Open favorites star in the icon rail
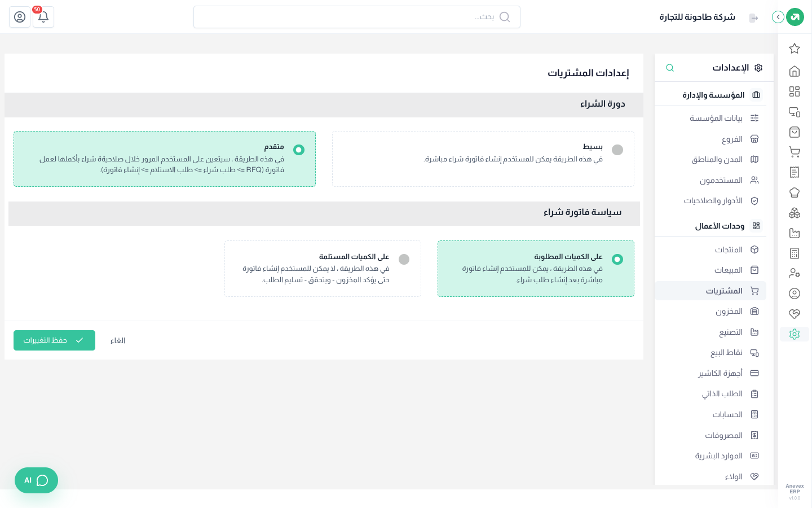 (x=795, y=49)
